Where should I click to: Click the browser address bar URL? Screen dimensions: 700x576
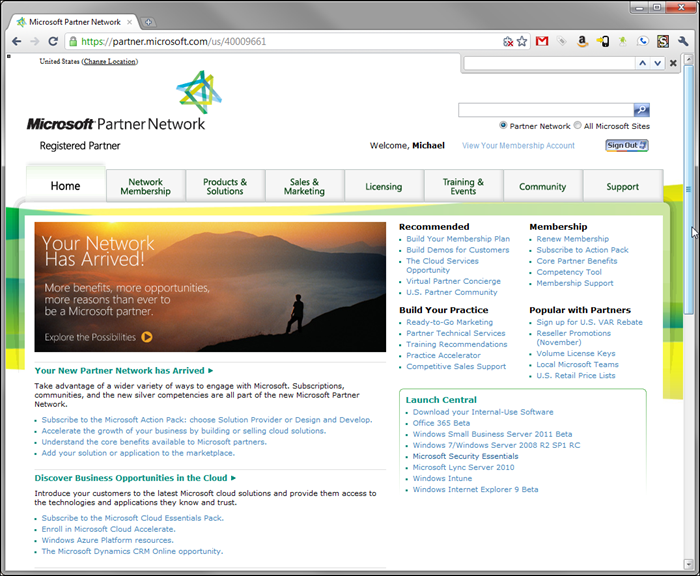pyautogui.click(x=174, y=42)
